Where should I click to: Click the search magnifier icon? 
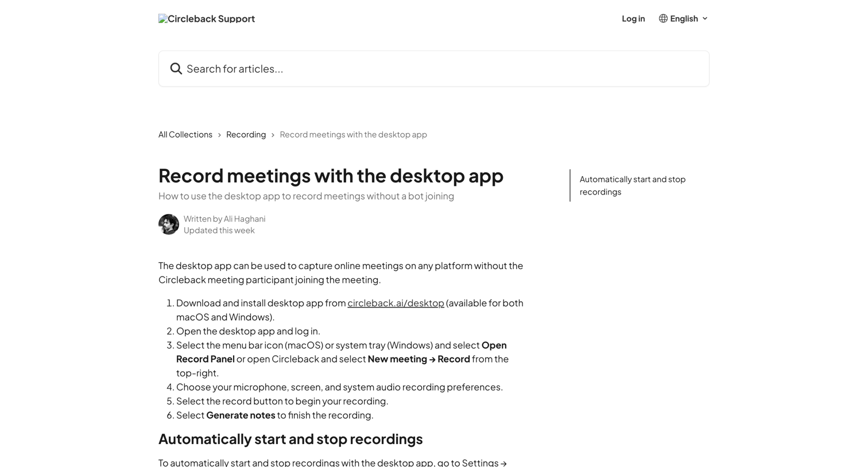click(x=176, y=69)
